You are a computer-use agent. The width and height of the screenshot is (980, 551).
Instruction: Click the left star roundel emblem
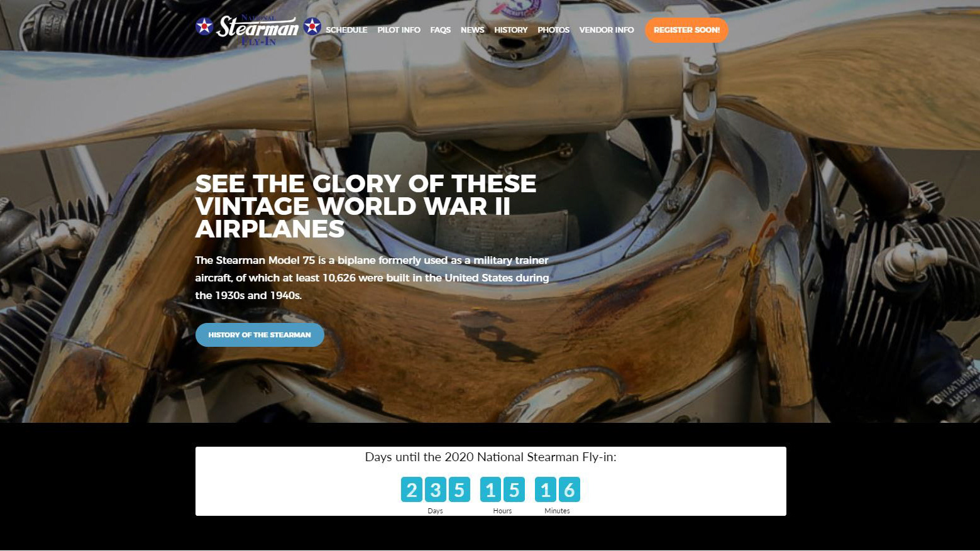(204, 26)
